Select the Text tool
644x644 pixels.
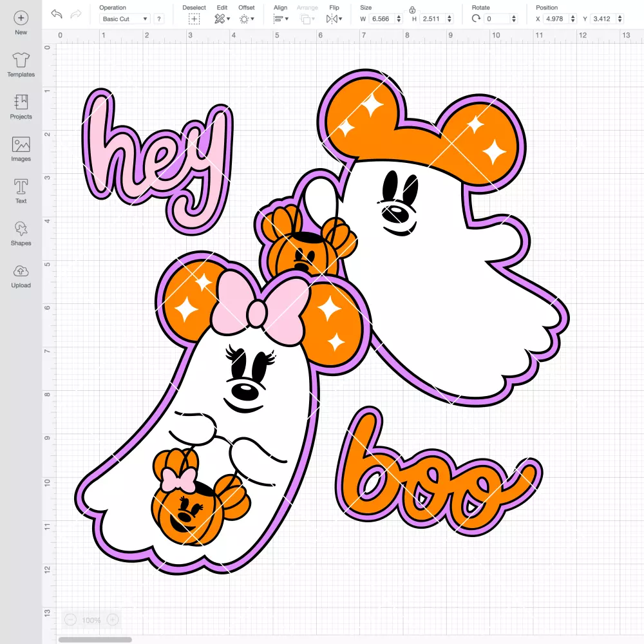click(x=21, y=191)
